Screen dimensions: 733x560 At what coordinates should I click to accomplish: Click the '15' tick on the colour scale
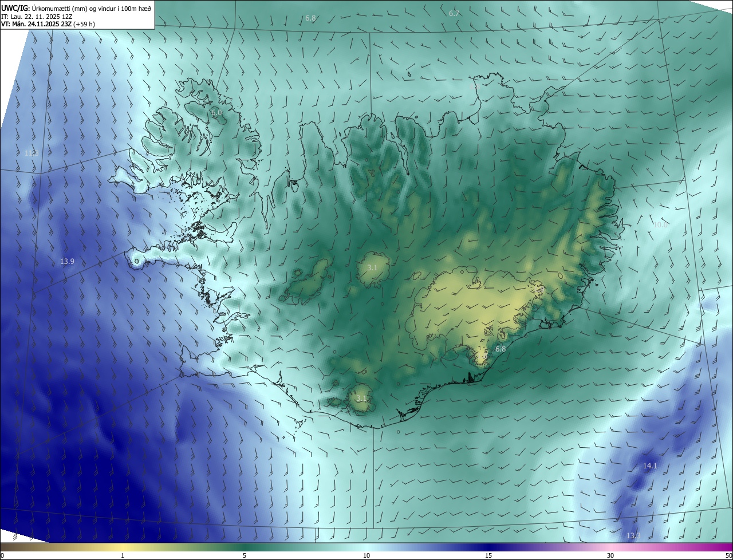click(x=488, y=555)
